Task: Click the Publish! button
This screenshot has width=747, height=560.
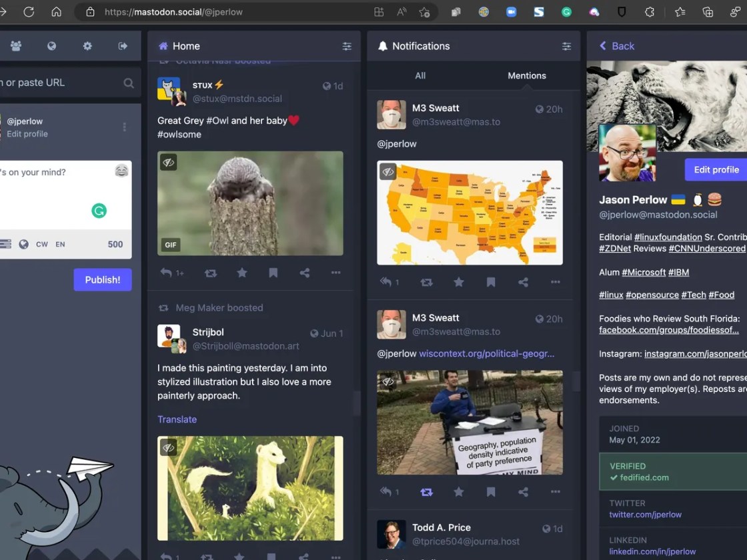Action: tap(102, 280)
